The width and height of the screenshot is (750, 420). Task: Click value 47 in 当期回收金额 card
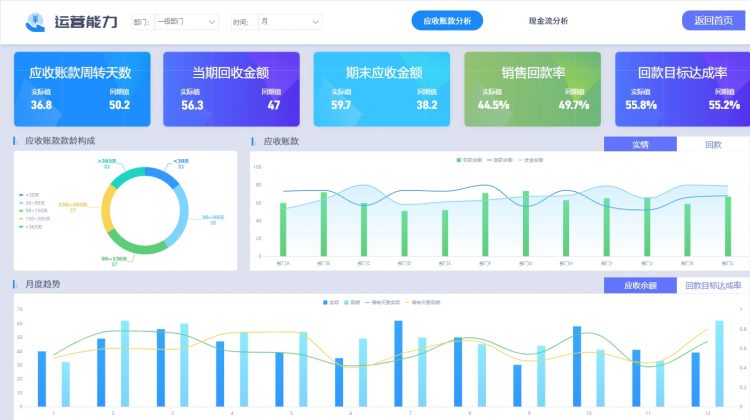click(274, 105)
